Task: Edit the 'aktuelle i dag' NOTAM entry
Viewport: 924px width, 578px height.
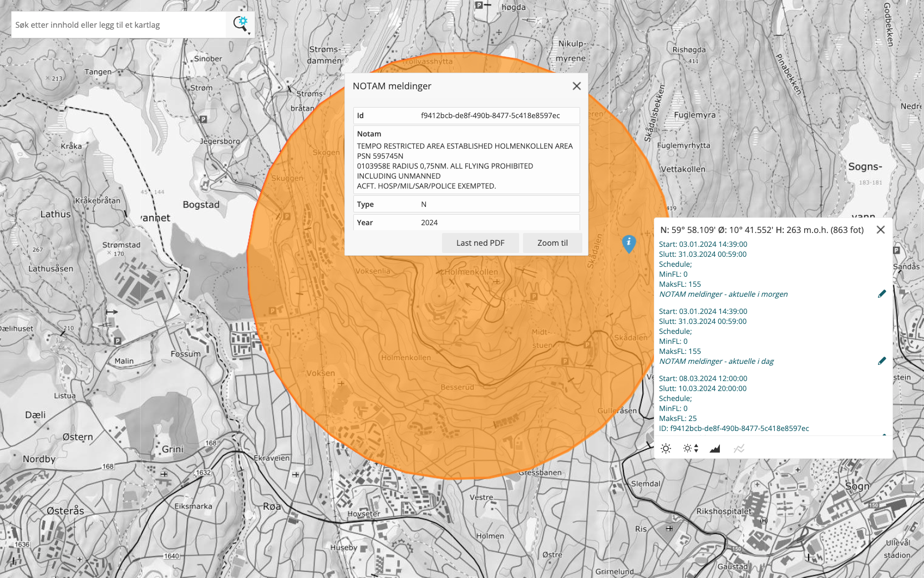Action: click(882, 361)
